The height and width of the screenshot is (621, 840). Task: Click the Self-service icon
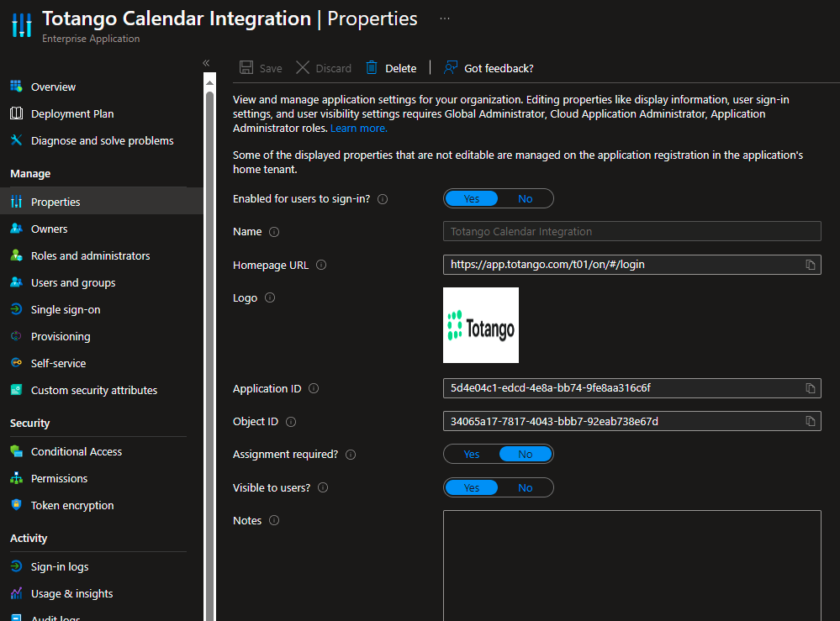(x=16, y=362)
